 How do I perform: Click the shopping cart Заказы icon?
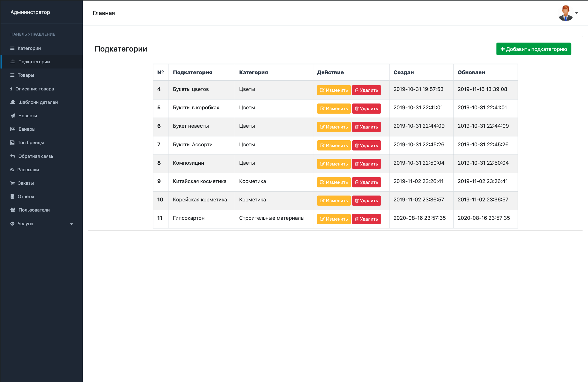coord(13,183)
